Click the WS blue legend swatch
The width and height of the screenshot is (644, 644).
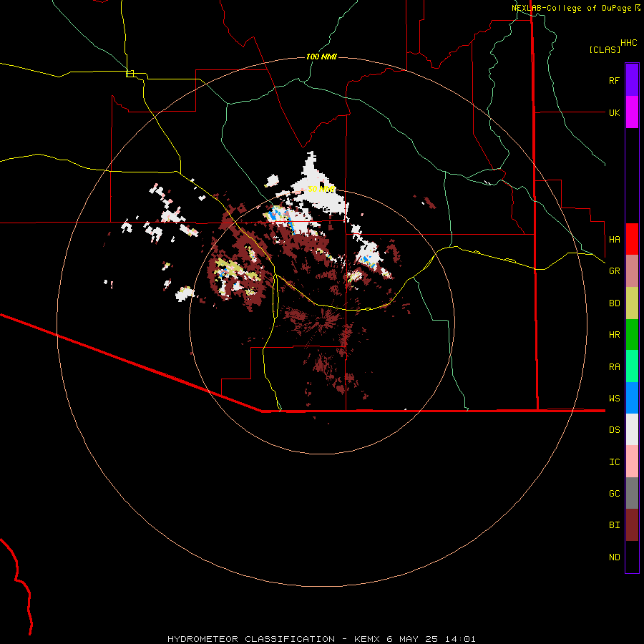point(632,398)
